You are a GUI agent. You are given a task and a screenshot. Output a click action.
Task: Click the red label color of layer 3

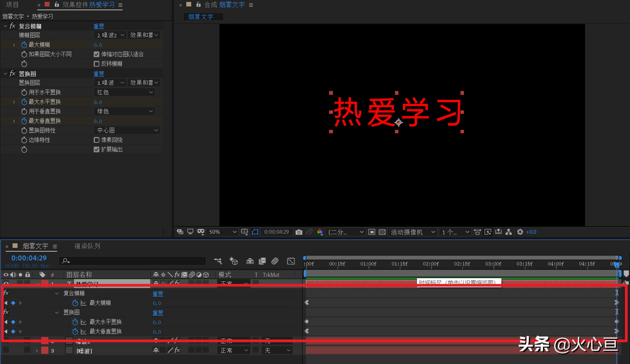coord(45,350)
